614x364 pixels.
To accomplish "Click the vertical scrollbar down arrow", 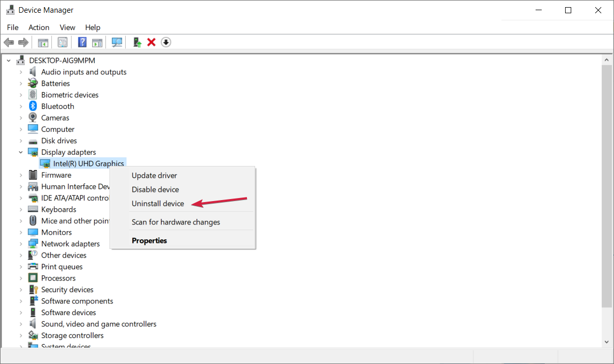I will (606, 342).
